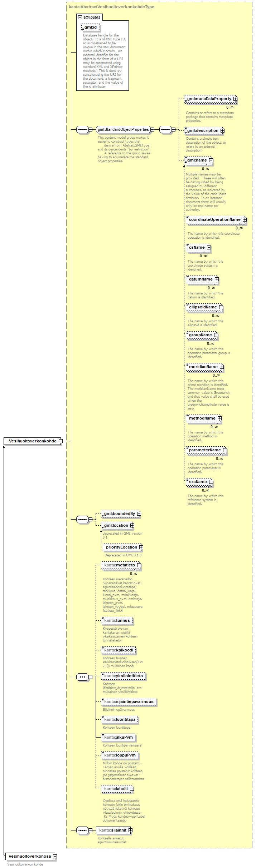This screenshot has height=868, width=256.
Task: Select kanta:sijaintiepavarmuus element
Action: [129, 701]
